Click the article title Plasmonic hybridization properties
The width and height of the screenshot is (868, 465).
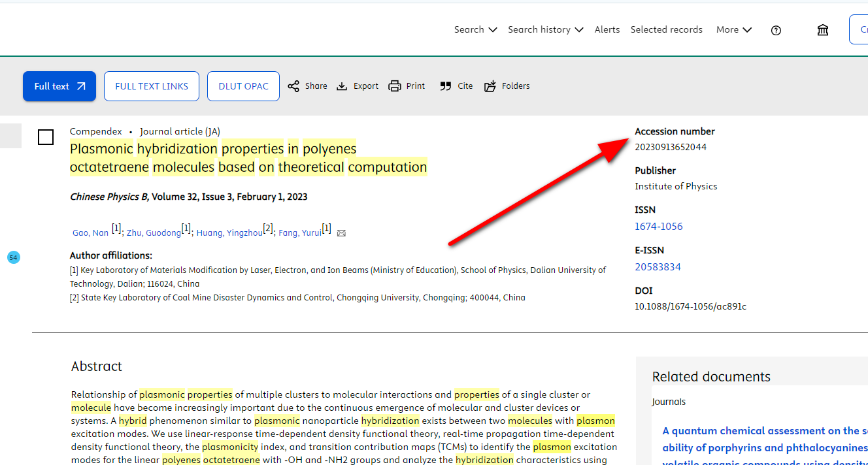(x=248, y=158)
